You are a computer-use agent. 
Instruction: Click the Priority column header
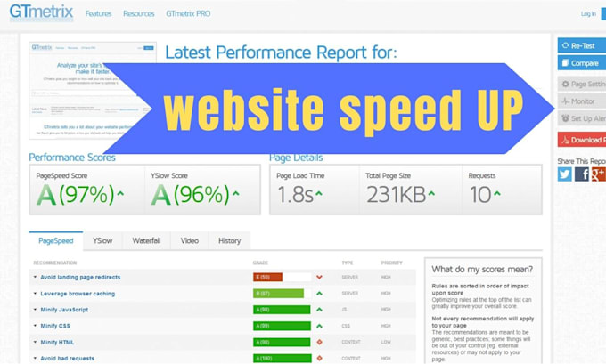pos(392,263)
